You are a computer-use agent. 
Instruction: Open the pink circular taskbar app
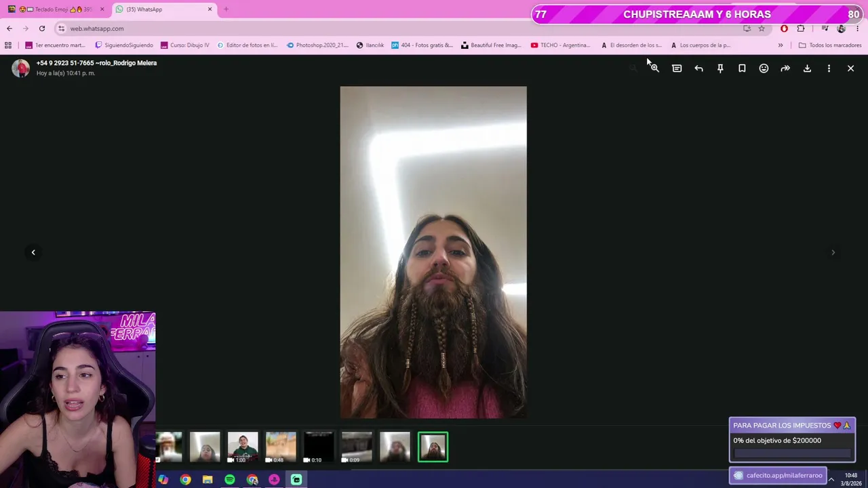274,480
